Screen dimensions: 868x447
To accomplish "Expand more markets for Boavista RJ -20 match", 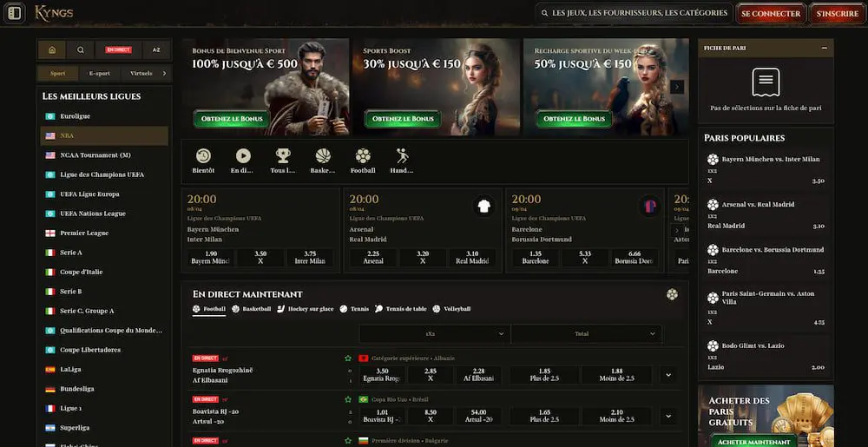I will (668, 416).
